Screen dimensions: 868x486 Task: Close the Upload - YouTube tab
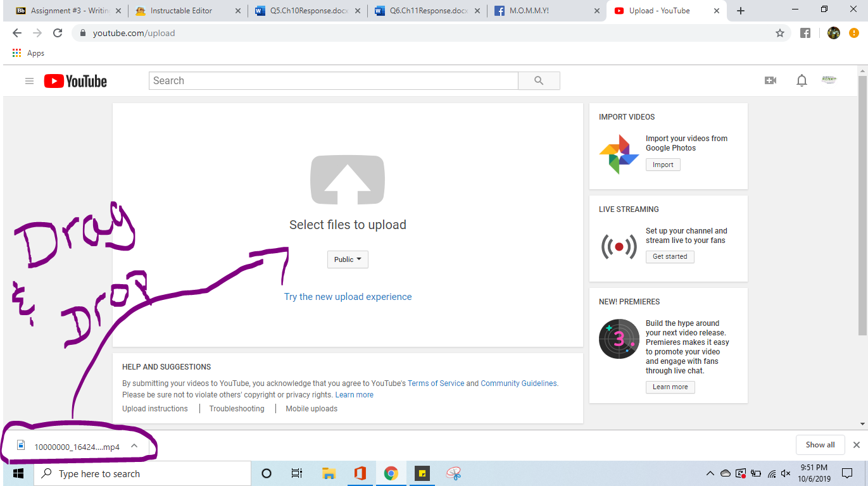717,11
